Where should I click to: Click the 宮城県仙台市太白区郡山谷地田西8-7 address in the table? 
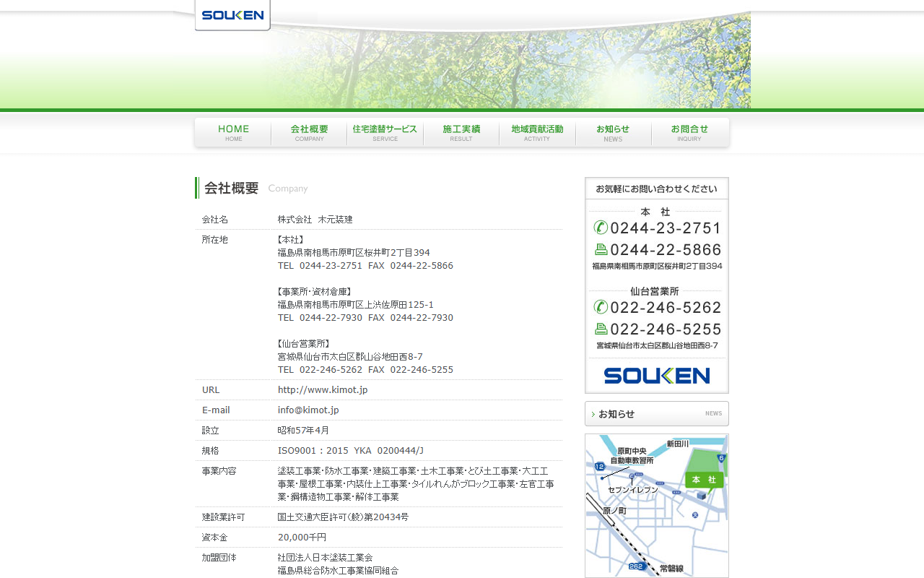click(350, 357)
